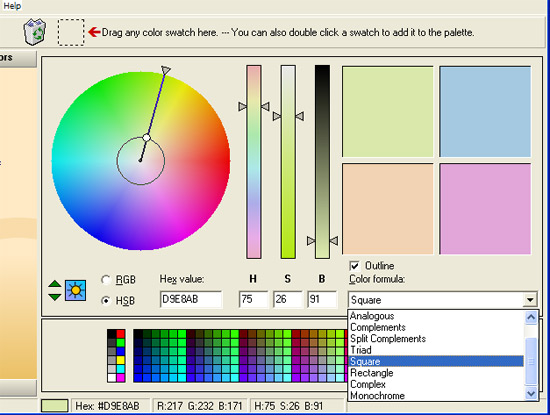This screenshot has width=550, height=415.
Task: Select the RGB radio button
Action: click(x=106, y=280)
